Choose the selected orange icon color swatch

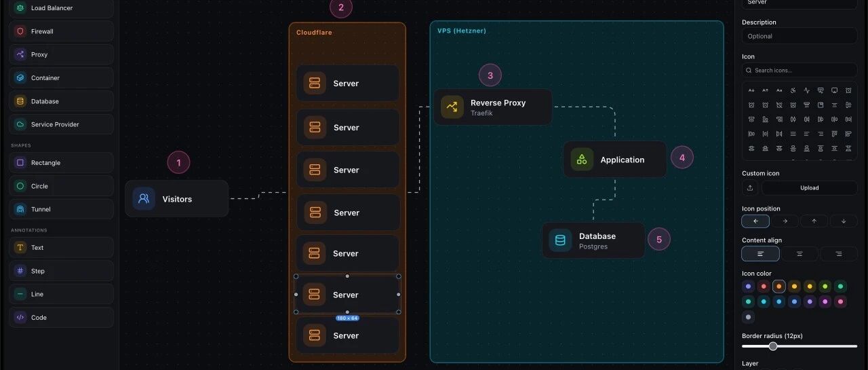point(779,286)
